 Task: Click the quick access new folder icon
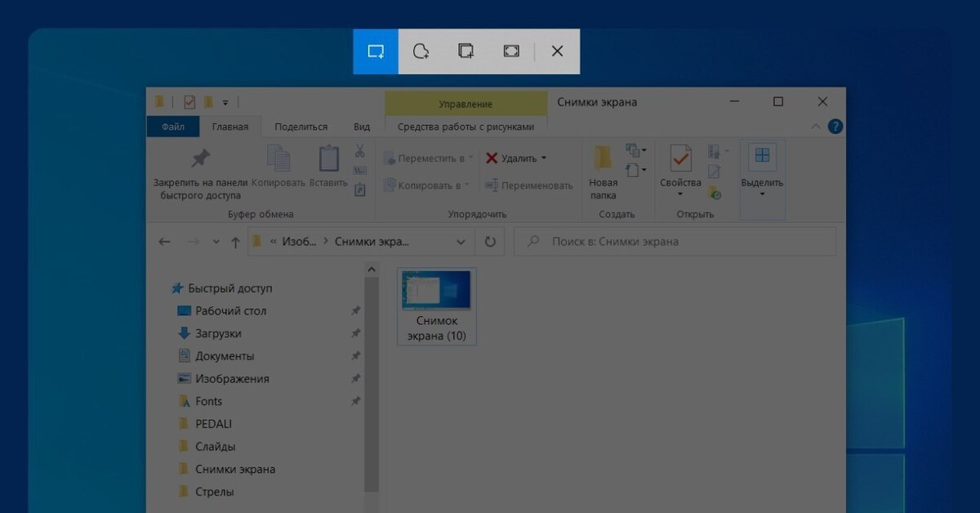pyautogui.click(x=209, y=102)
